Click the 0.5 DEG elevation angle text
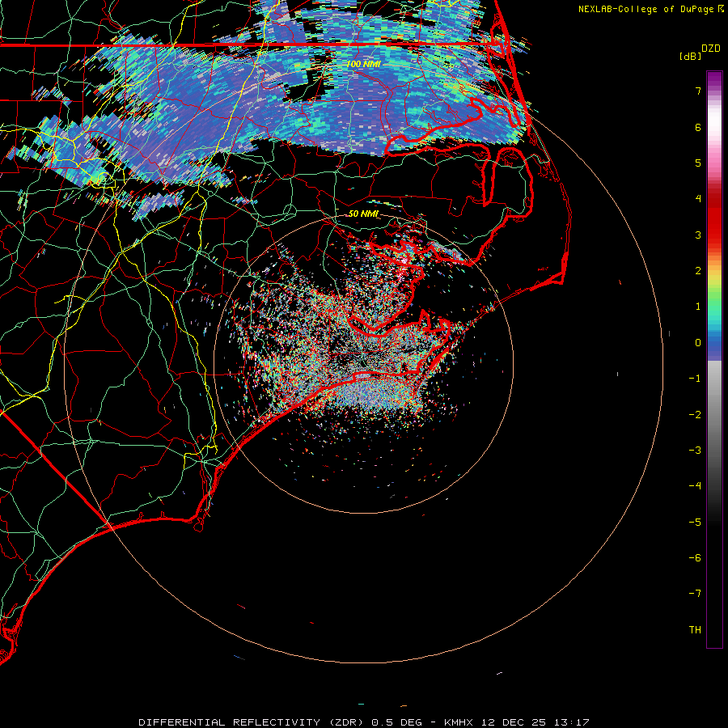728x728 pixels. (x=397, y=722)
